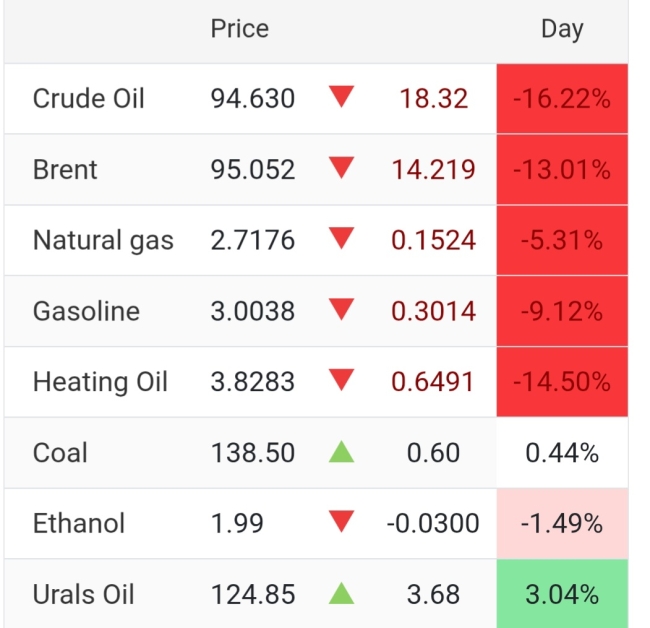This screenshot has width=650, height=628.
Task: Click the Ethanol red down triangle
Action: (x=342, y=522)
